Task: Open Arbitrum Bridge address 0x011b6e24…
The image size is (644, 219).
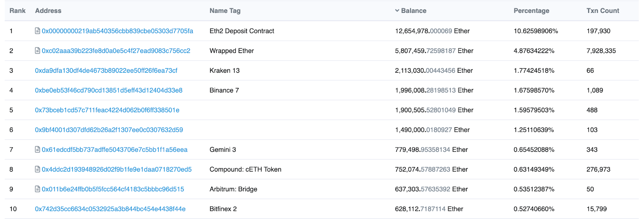Action: pos(113,189)
